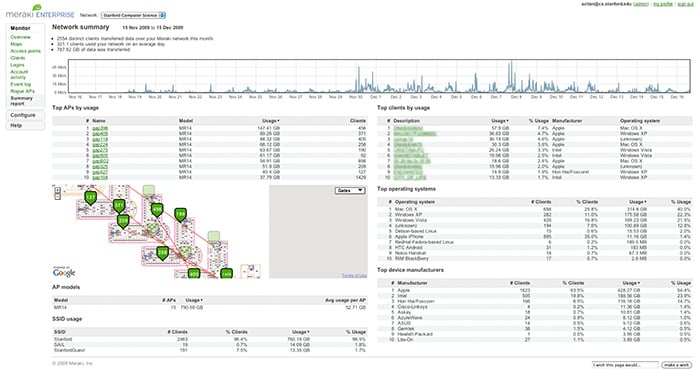Click 'Debian-based Linux' row text
The height and width of the screenshot is (373, 700).
tap(416, 231)
